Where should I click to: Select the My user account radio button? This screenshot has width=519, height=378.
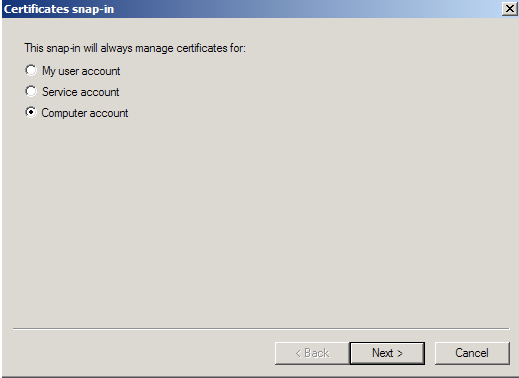[31, 70]
